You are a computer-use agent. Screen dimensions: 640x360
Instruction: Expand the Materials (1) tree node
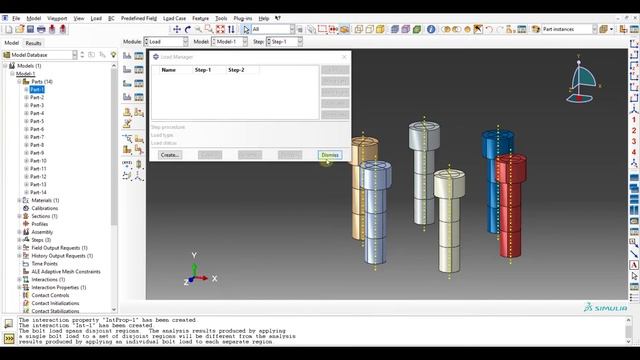[19, 200]
